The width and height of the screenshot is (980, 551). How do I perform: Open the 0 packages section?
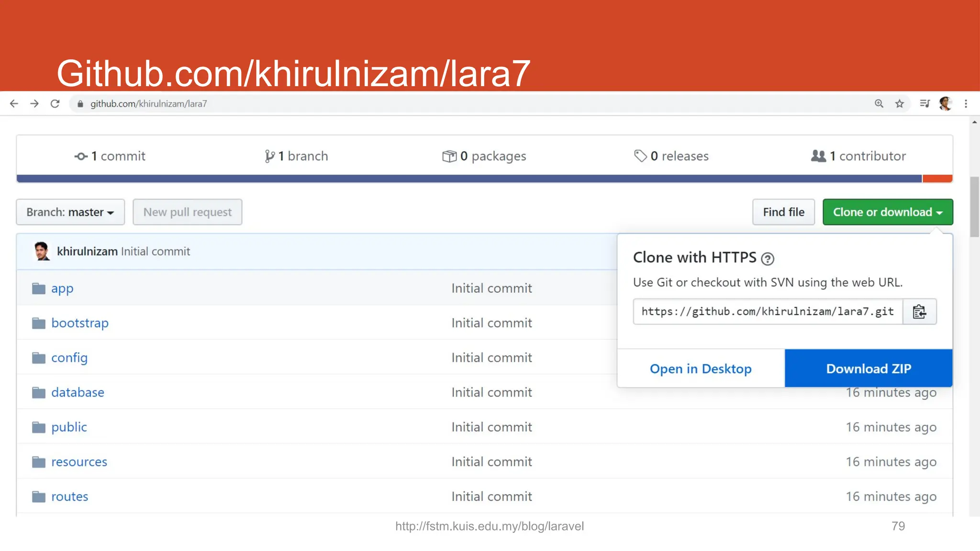point(484,156)
